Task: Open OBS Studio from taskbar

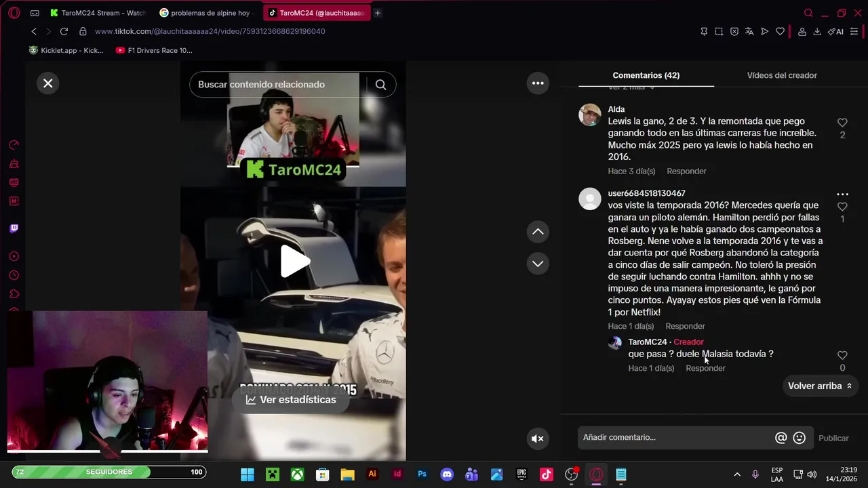Action: [x=572, y=474]
